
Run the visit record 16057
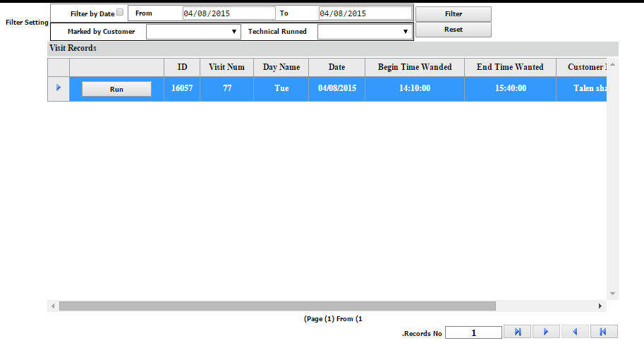(x=116, y=89)
